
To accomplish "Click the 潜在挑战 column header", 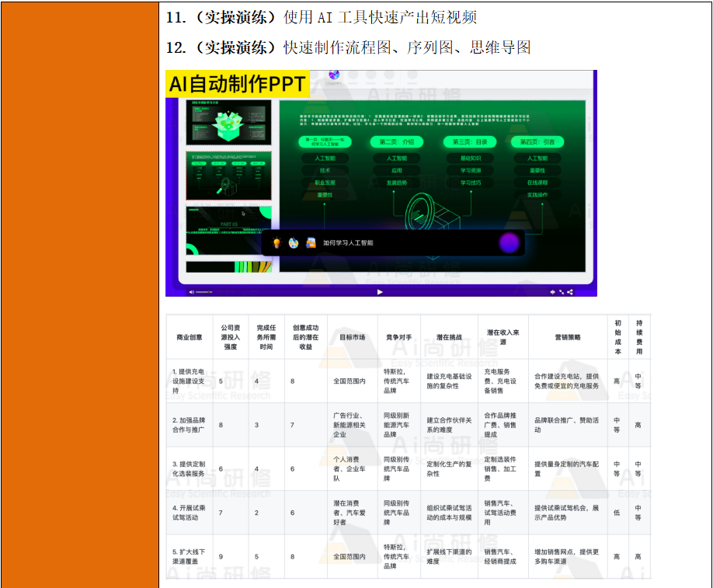I will [x=449, y=337].
